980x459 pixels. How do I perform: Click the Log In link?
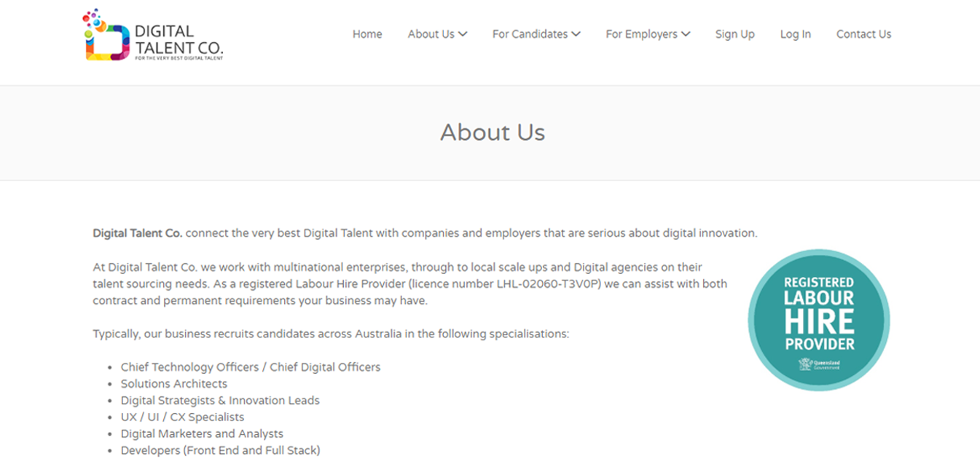[796, 34]
